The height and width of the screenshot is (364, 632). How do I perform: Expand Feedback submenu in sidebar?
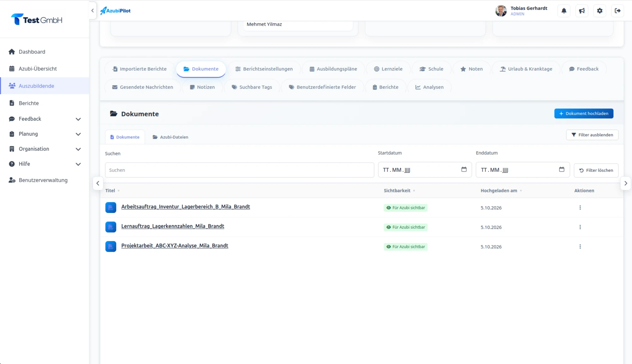click(78, 119)
